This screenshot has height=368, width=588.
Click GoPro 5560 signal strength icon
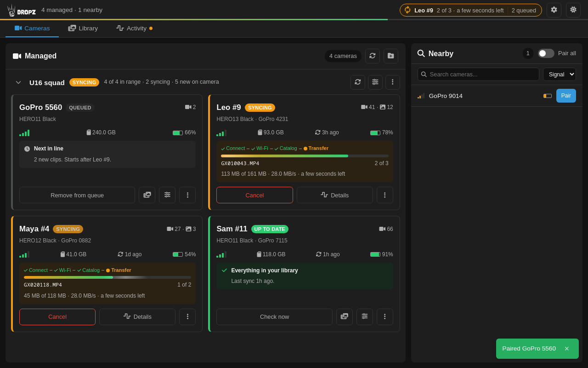coord(24,132)
